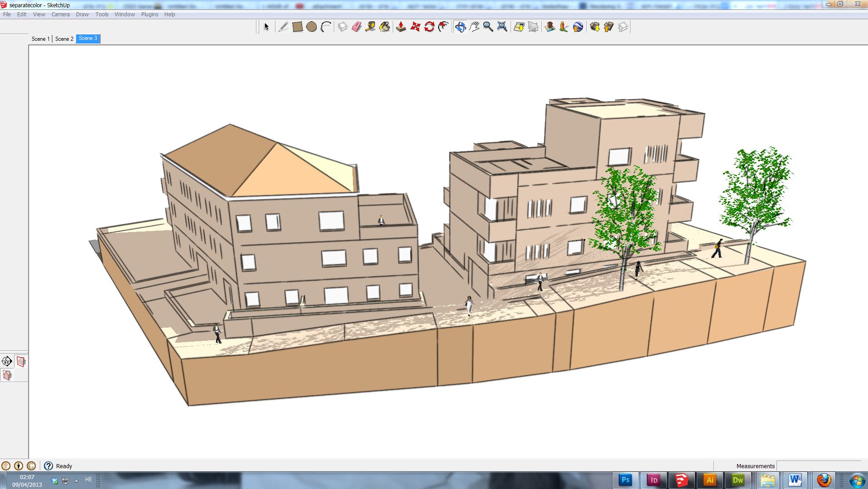Select the Paint Bucket tool
The width and height of the screenshot is (868, 489).
coord(385,27)
